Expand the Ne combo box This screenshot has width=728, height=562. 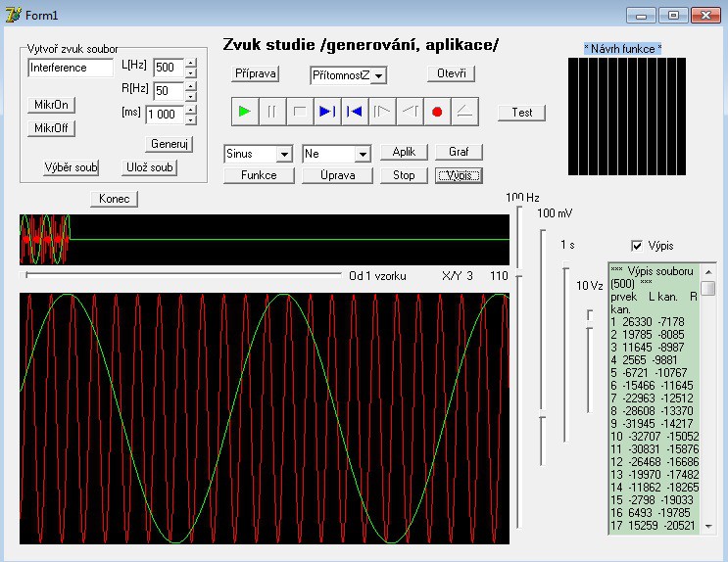tap(362, 155)
